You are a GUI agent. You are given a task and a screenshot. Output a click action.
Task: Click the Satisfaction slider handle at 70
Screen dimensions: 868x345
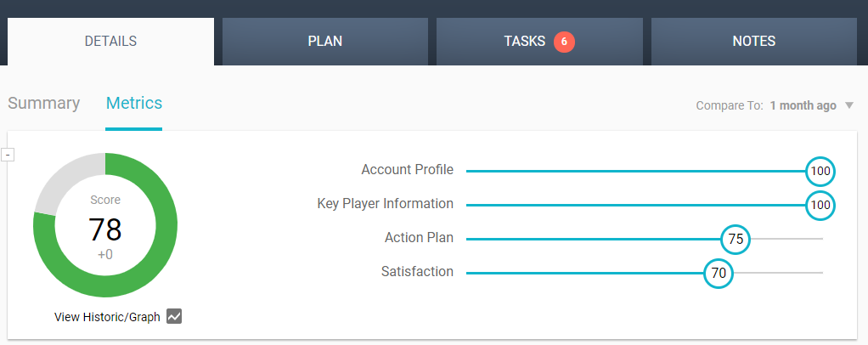pyautogui.click(x=719, y=273)
